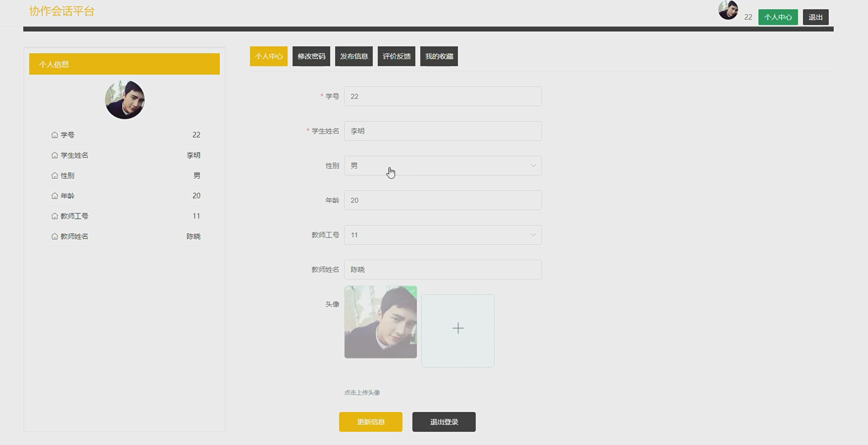This screenshot has height=445, width=868.
Task: Open the 发布信息 tab
Action: [x=353, y=56]
